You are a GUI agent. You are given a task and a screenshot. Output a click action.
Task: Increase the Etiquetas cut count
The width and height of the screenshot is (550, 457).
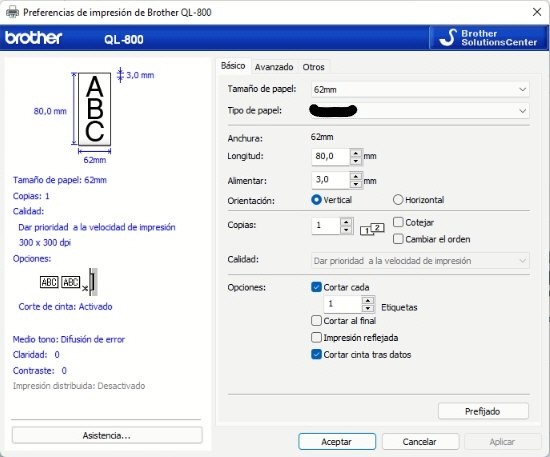pyautogui.click(x=368, y=301)
